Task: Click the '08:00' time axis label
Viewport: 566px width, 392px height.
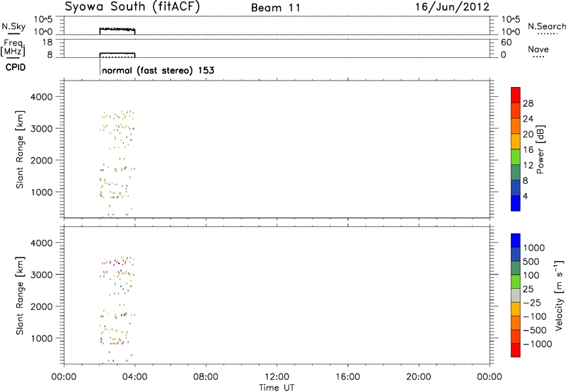Action: point(206,377)
